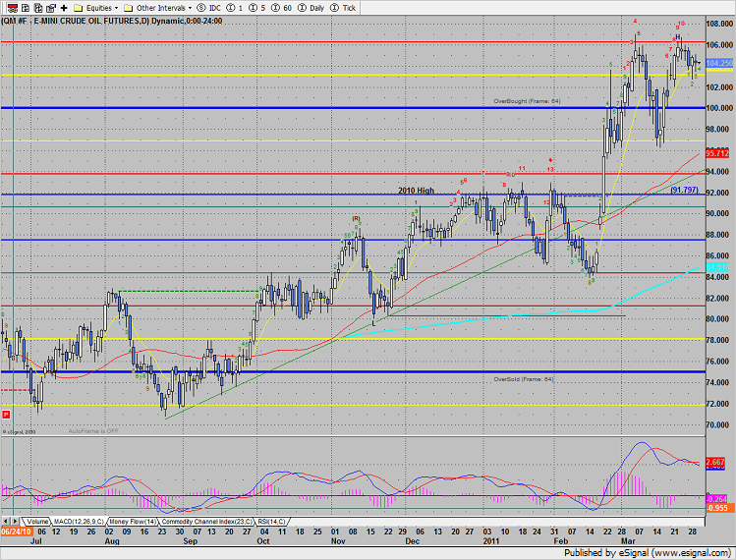Click the cyan 84.918 average price label
Image resolution: width=736 pixels, height=560 pixels.
pos(717,267)
